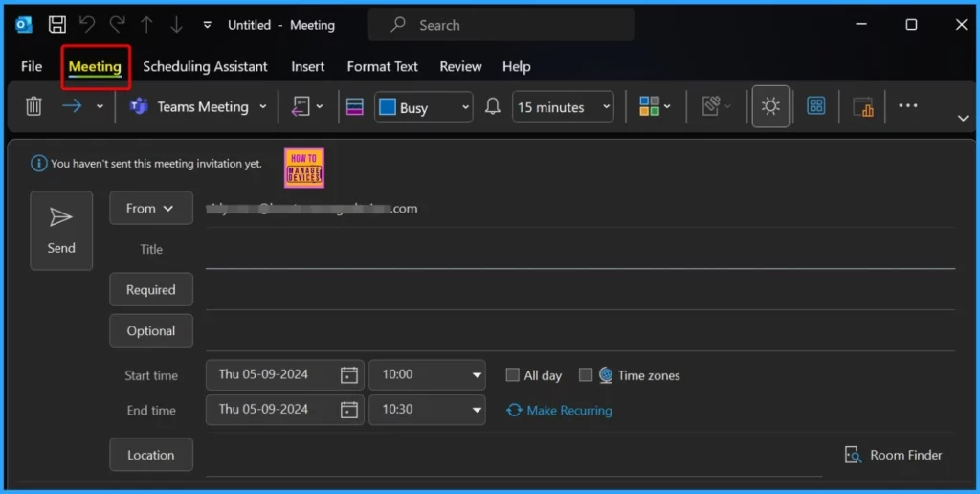Click the Required attendees field
Image resolution: width=980 pixels, height=494 pixels.
(x=580, y=290)
